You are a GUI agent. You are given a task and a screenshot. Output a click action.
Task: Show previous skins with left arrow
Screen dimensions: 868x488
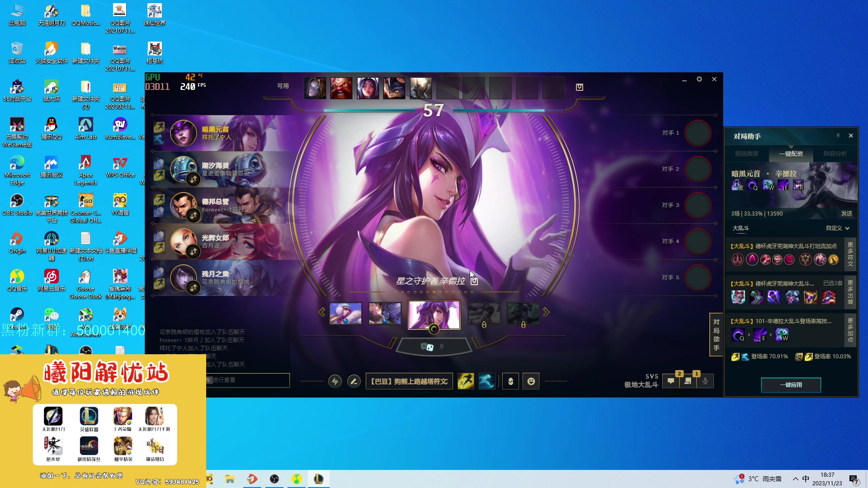(x=321, y=312)
